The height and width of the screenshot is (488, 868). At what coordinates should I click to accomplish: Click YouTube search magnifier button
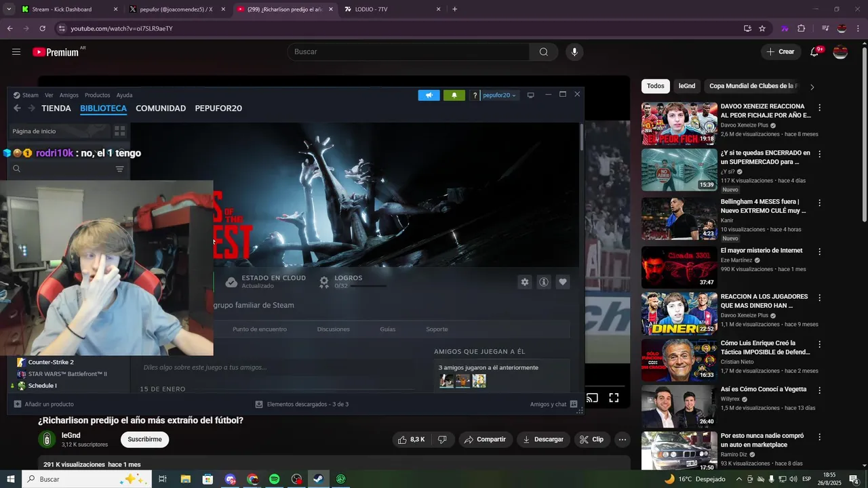point(544,52)
